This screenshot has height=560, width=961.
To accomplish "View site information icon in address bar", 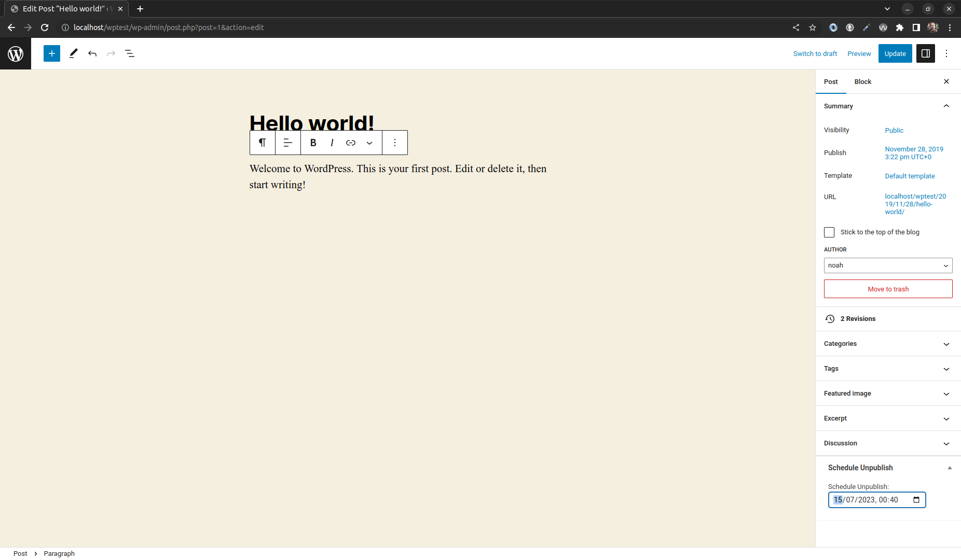I will [x=65, y=27].
